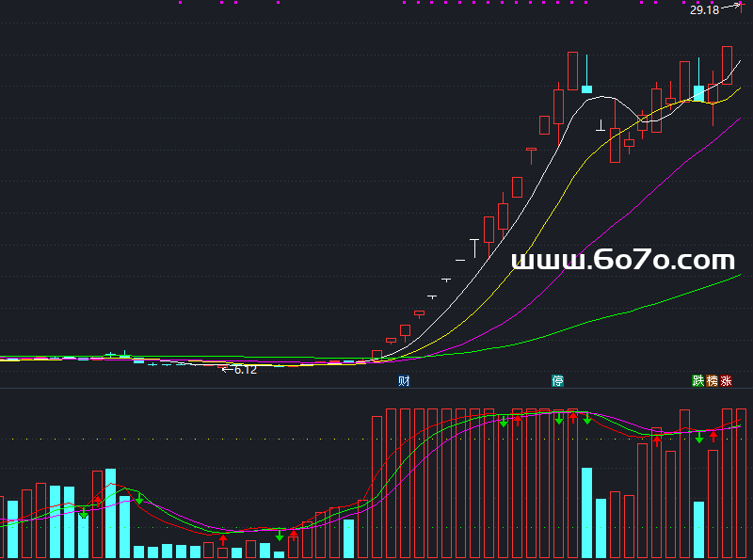753x560 pixels.
Task: Open the orange 榜 ranking marker
Action: (713, 381)
